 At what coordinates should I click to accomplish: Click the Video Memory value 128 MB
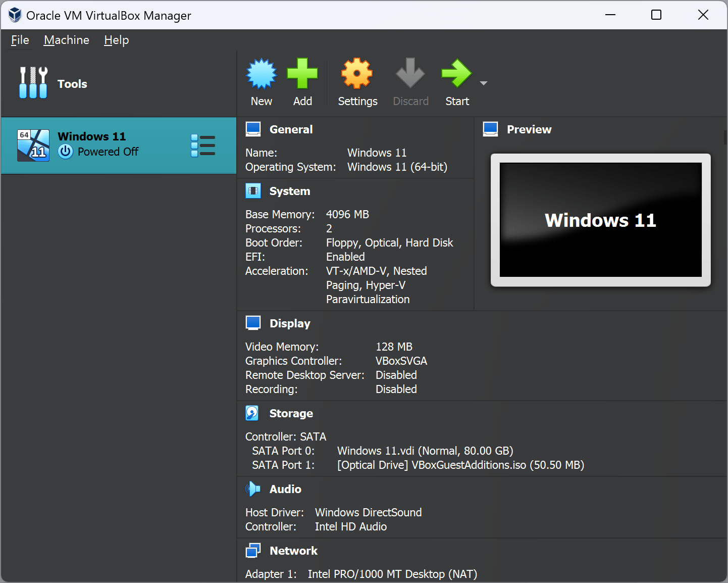coord(394,347)
